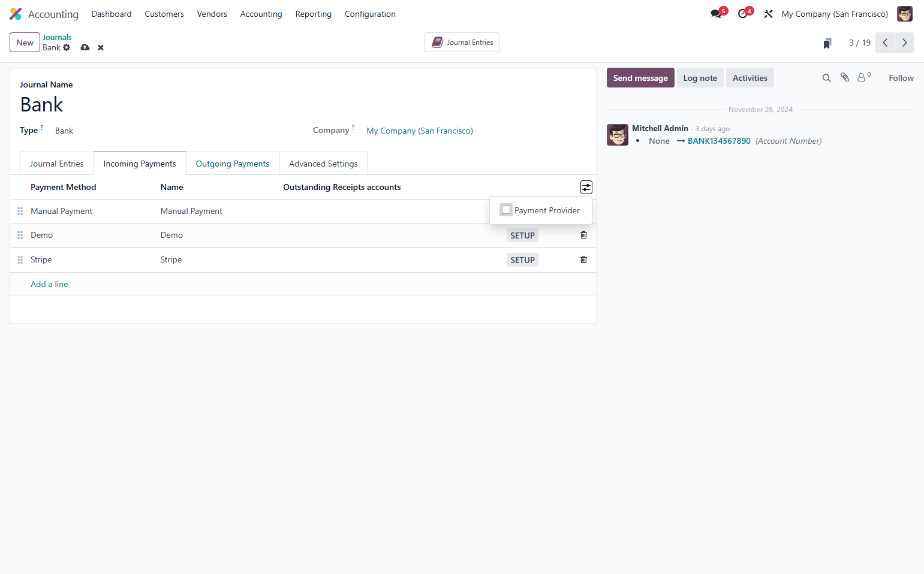The height and width of the screenshot is (574, 924).
Task: Open the conversations messages icon
Action: [716, 14]
